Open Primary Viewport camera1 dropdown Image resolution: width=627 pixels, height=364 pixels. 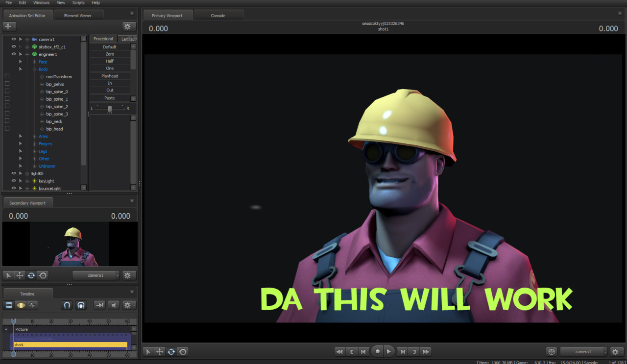[x=583, y=351]
